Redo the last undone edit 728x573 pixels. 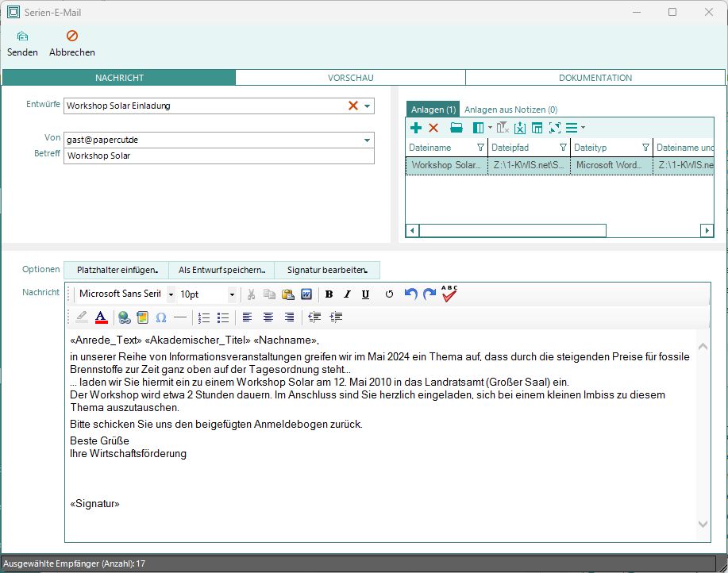tap(429, 294)
